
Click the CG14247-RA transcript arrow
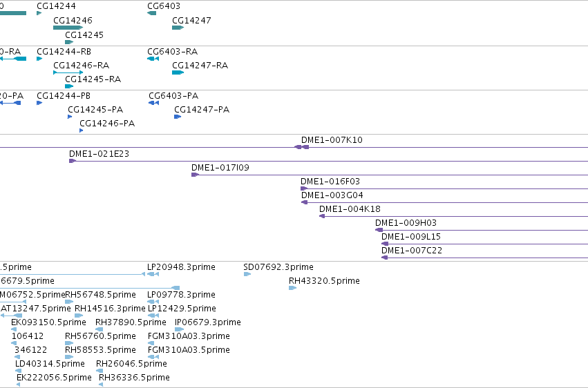point(178,72)
